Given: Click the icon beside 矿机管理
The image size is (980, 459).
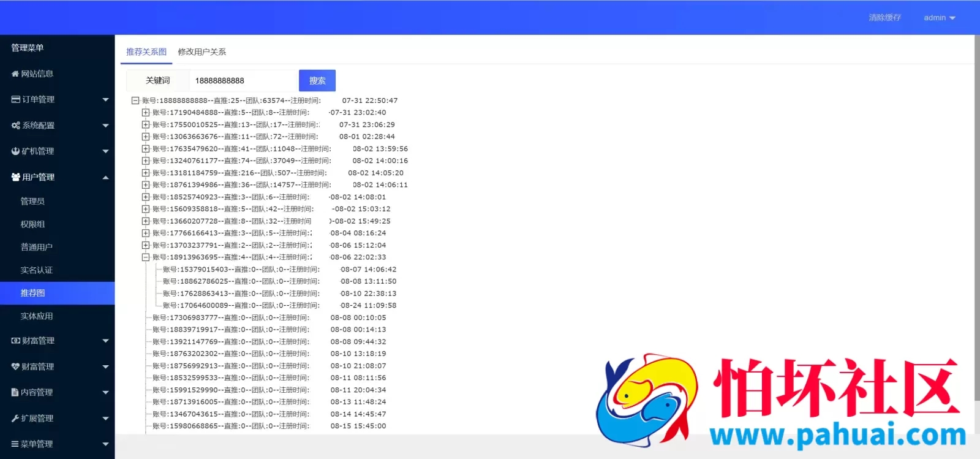Looking at the screenshot, I should [15, 151].
